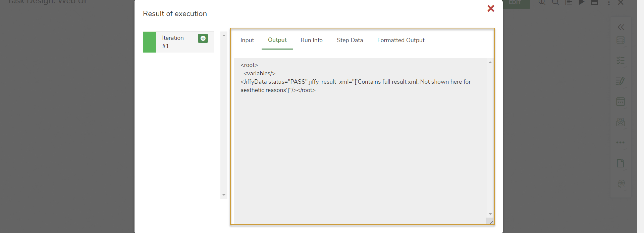
Task: Show the Formatted Output tab
Action: pyautogui.click(x=400, y=40)
